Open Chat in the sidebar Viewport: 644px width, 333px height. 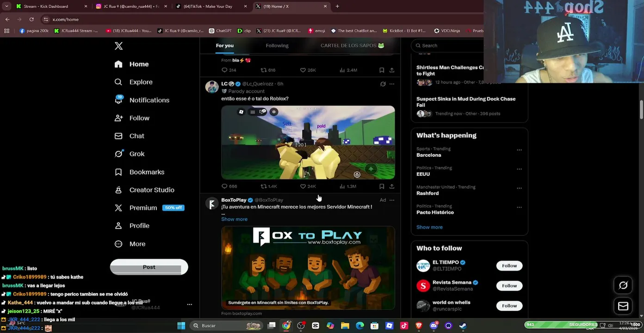click(130, 136)
